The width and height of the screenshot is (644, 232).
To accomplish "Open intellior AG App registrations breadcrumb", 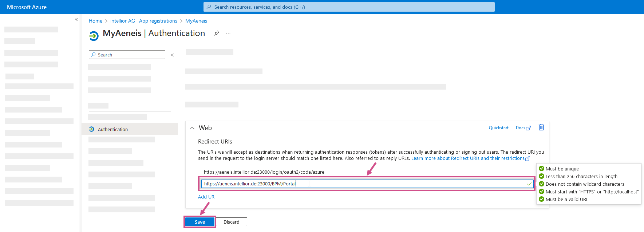I will tap(143, 21).
